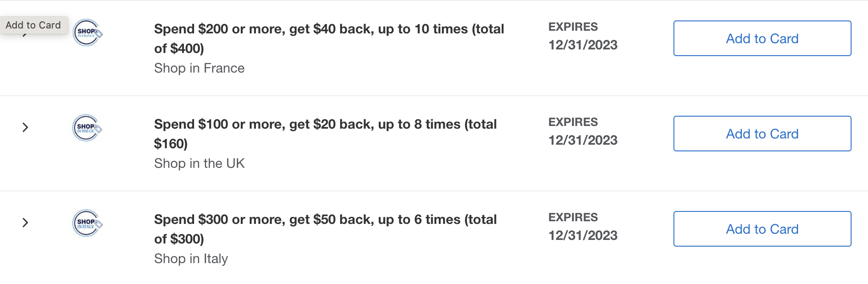Screen dimensions: 868x284
Task: Click the Shop in Italy logo icon
Action: (x=87, y=223)
